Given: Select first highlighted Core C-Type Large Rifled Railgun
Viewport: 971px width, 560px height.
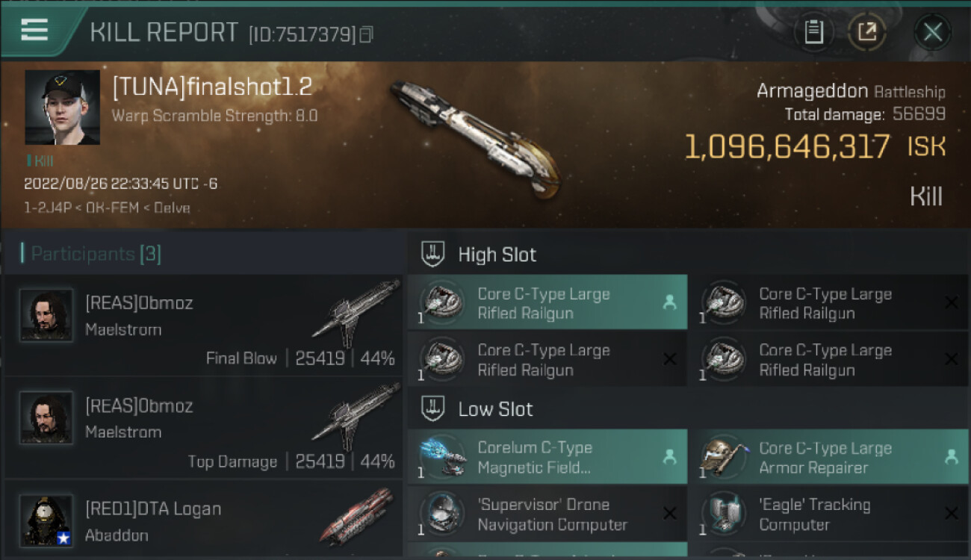Looking at the screenshot, I should (545, 302).
